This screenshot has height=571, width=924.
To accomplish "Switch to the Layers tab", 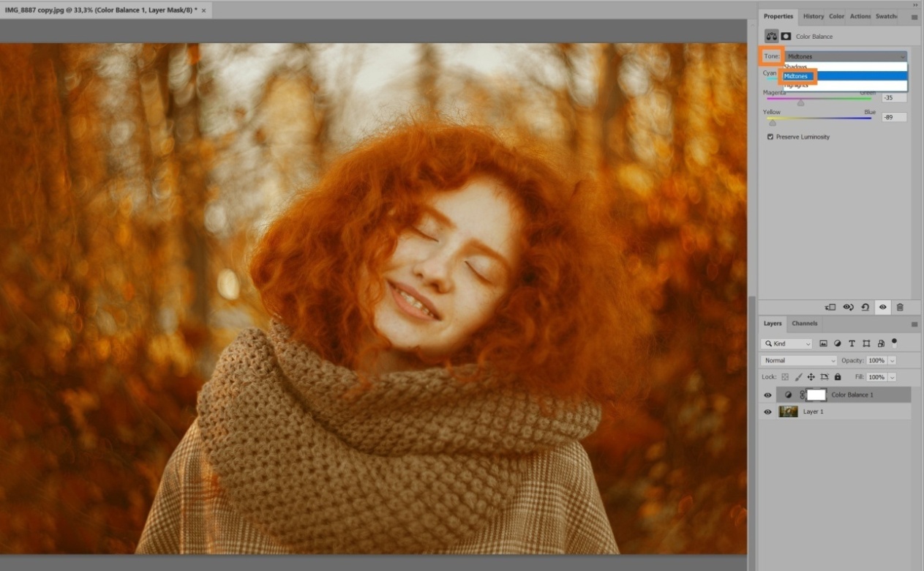I will [x=773, y=324].
